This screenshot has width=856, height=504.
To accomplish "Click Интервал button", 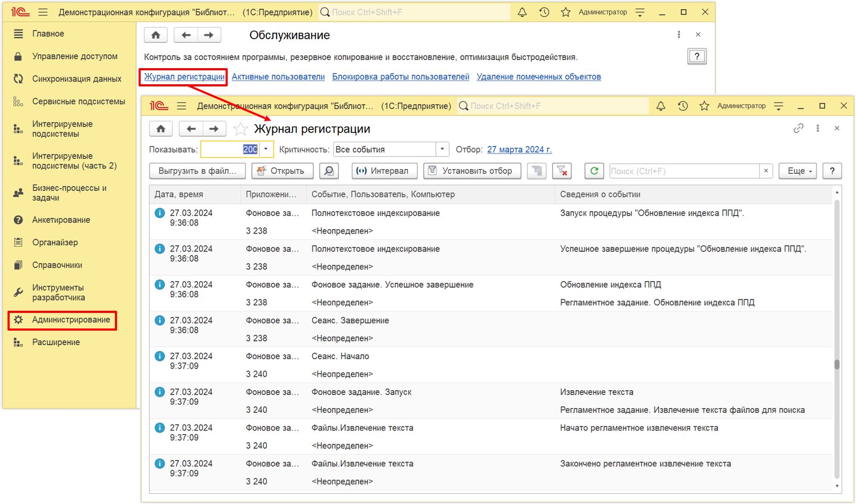I will tap(385, 171).
